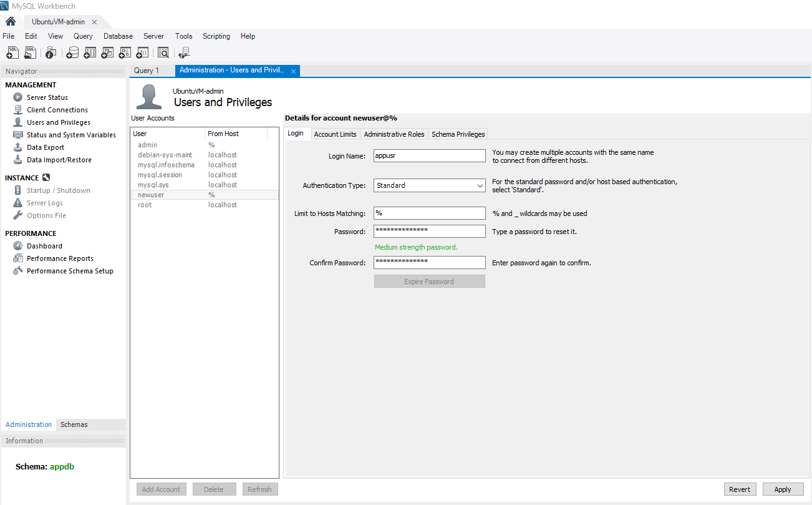Click the Revert button

click(x=740, y=489)
